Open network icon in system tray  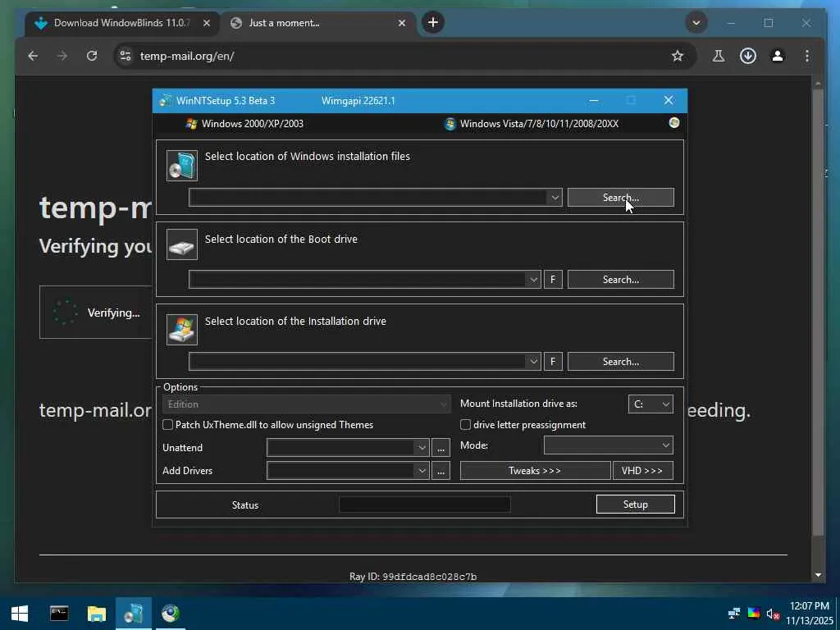(734, 614)
